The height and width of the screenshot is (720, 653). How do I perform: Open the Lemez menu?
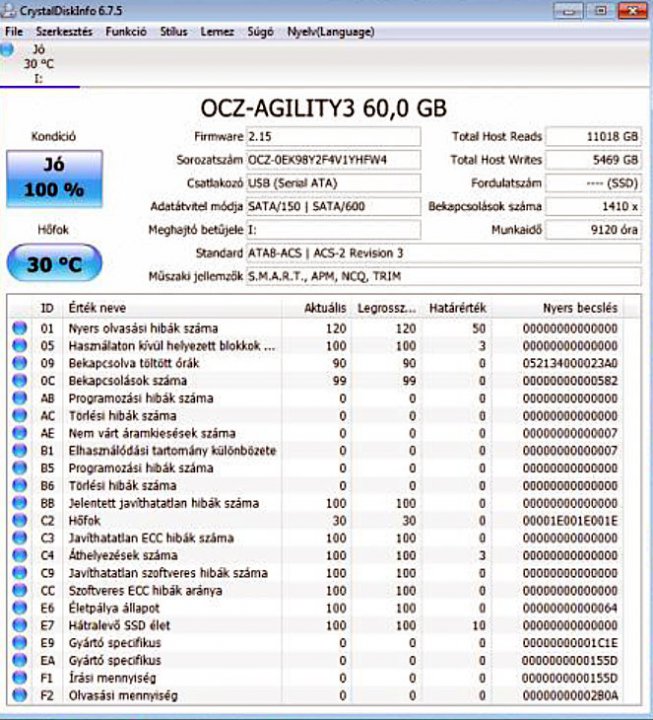coord(217,32)
